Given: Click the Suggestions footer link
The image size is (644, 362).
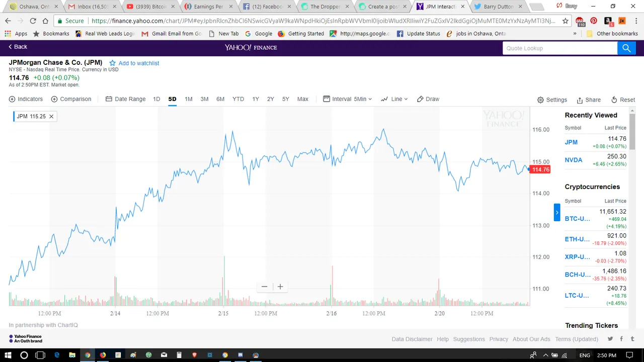Looking at the screenshot, I should click(x=469, y=339).
